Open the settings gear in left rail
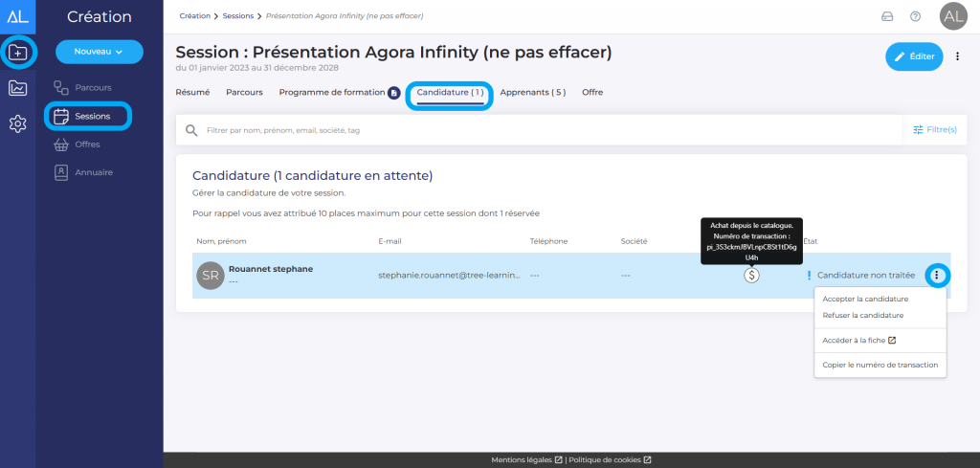Viewport: 980px width, 468px height. (x=18, y=123)
